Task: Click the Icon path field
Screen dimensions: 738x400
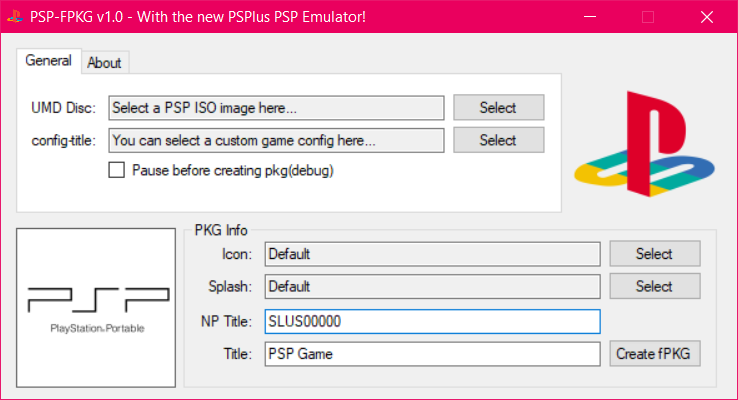Action: point(431,254)
